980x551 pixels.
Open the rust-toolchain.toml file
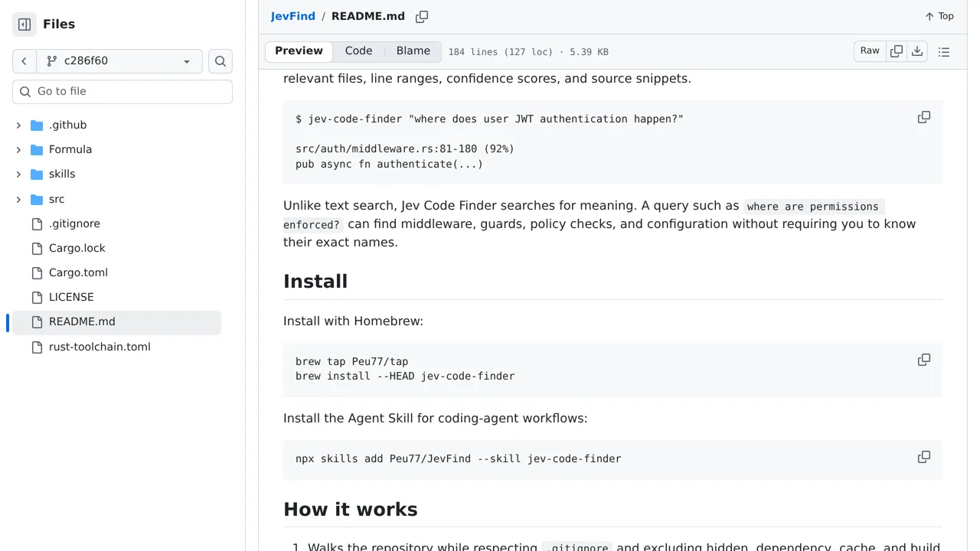[x=100, y=347]
